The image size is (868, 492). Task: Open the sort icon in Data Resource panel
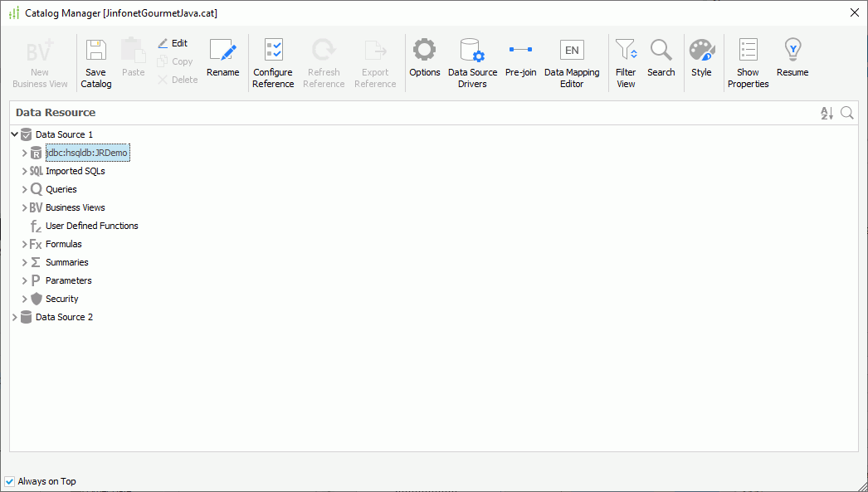click(826, 113)
